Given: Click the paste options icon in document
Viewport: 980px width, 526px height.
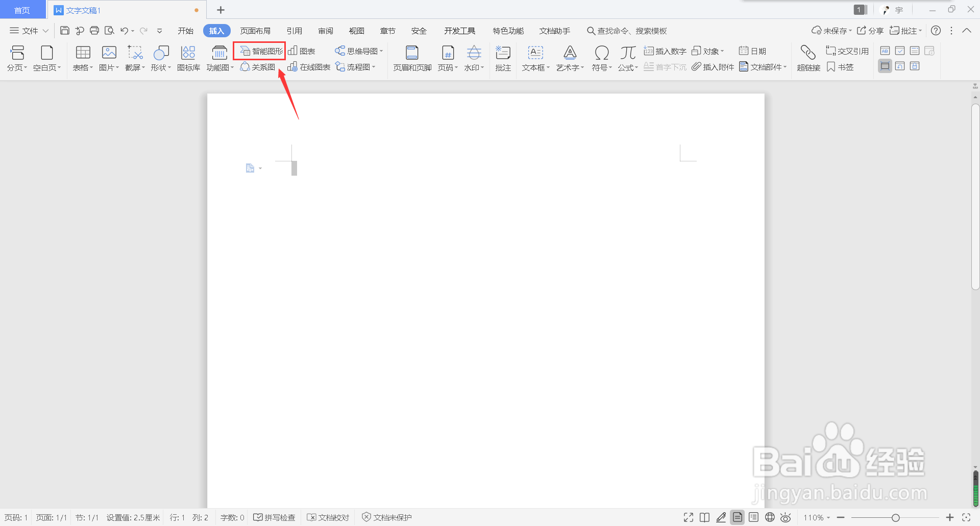Looking at the screenshot, I should tap(250, 168).
